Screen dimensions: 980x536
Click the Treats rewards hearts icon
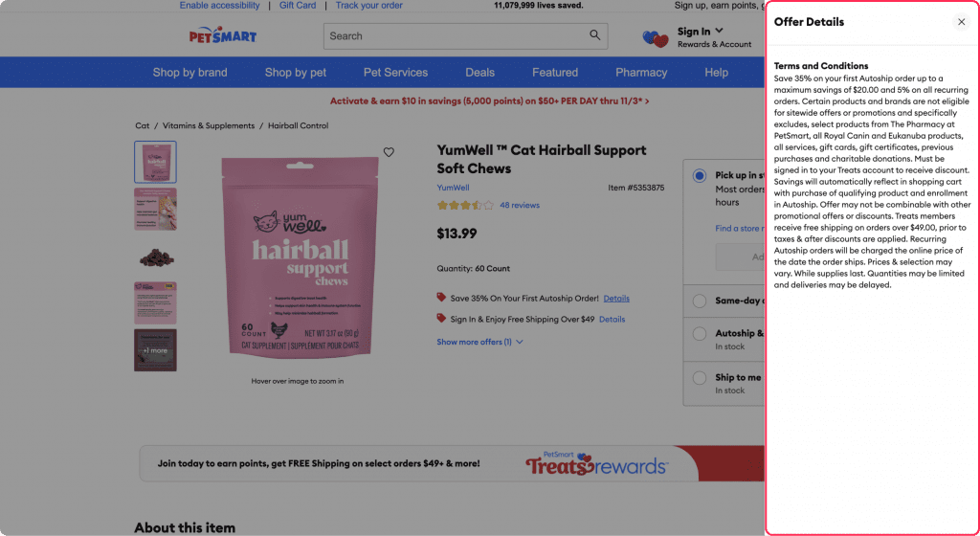click(x=655, y=38)
